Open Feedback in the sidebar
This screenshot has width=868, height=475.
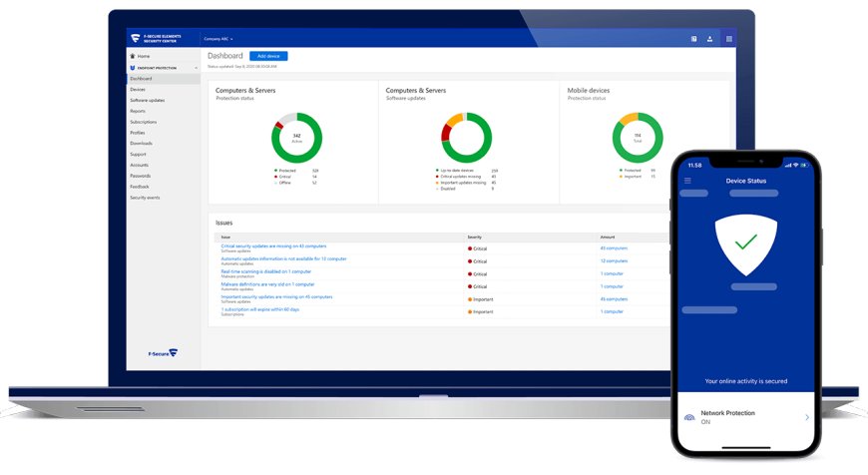point(140,187)
